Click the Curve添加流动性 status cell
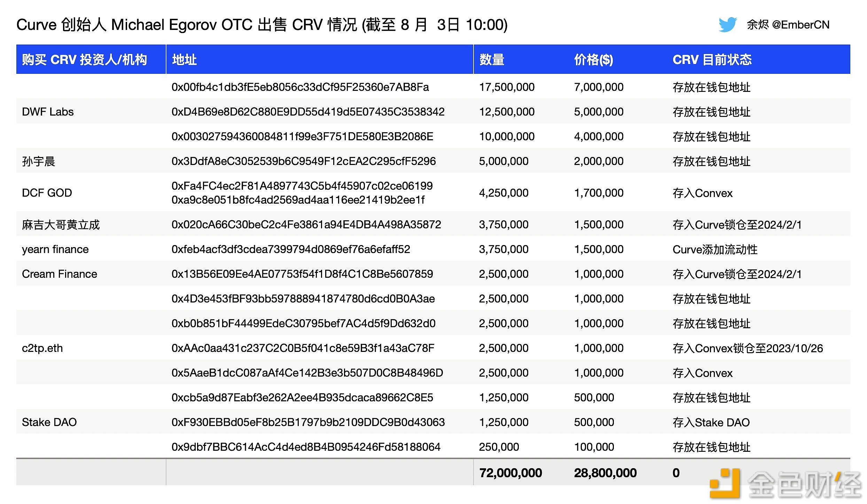867x504 pixels. [715, 249]
